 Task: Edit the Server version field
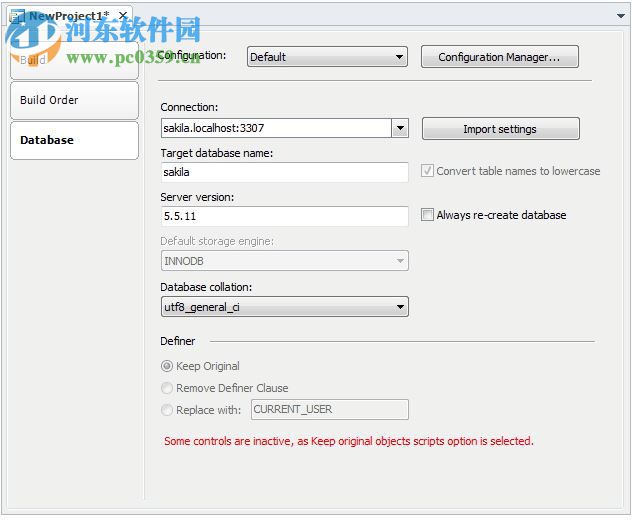click(x=285, y=216)
